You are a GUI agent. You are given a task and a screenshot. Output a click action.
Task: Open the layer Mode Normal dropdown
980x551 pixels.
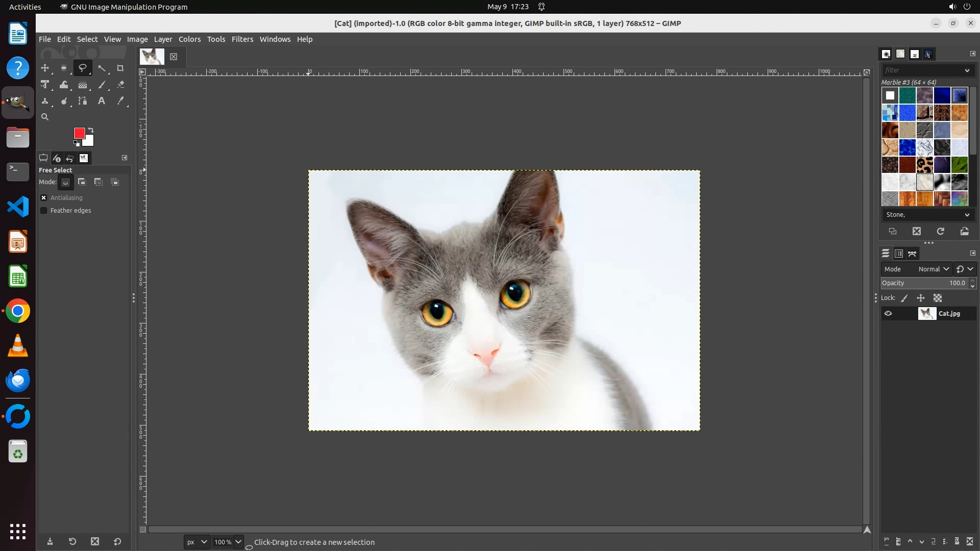pos(934,269)
